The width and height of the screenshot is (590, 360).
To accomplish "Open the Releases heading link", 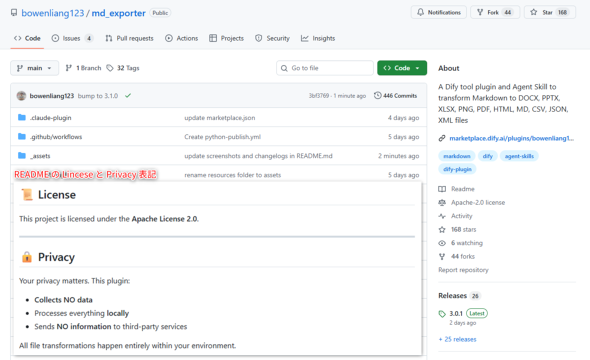I will click(453, 296).
